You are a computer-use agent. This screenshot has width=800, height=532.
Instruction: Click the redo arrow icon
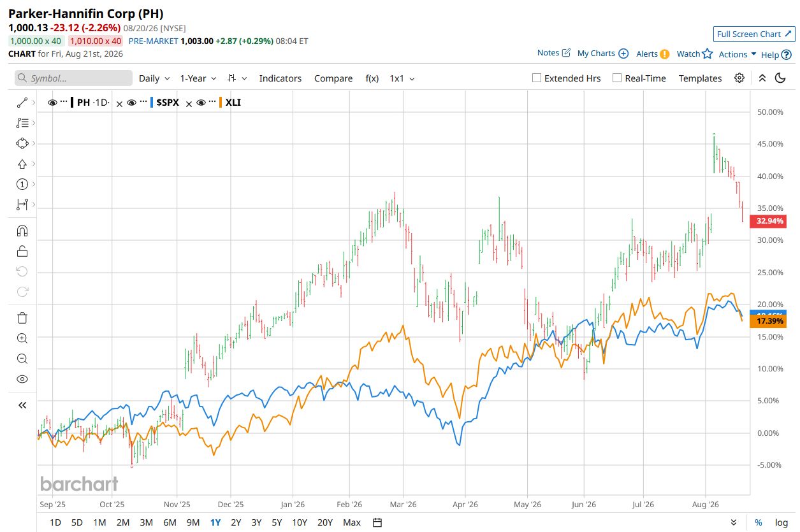click(22, 292)
